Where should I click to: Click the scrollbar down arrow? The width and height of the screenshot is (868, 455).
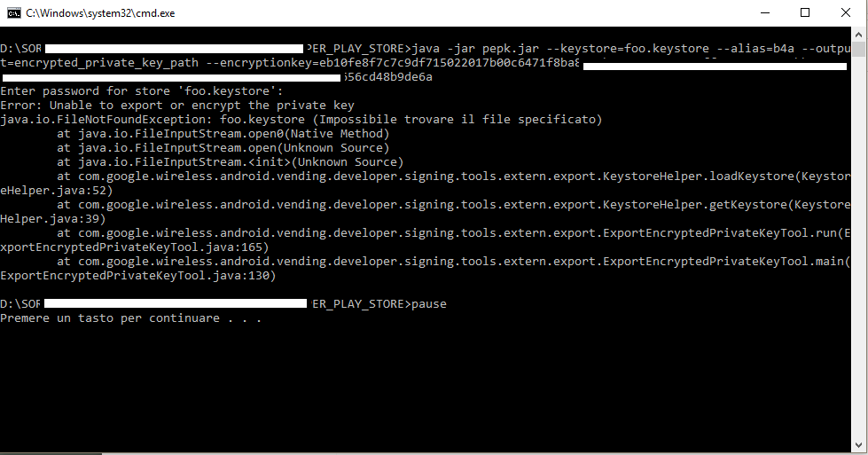(860, 447)
